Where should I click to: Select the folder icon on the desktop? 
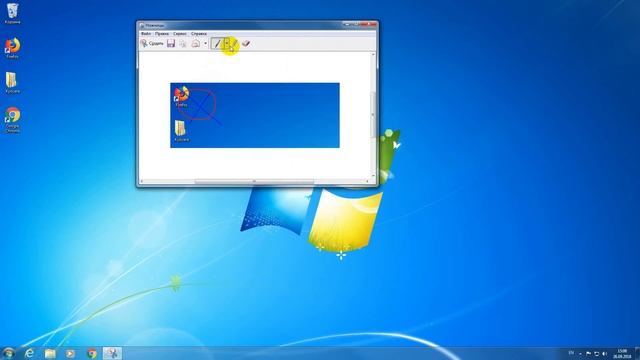12,82
